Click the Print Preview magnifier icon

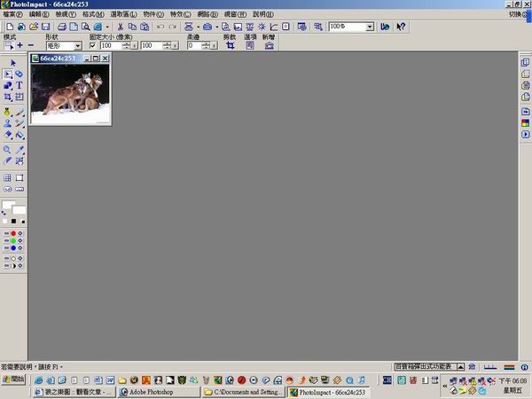tap(85, 27)
